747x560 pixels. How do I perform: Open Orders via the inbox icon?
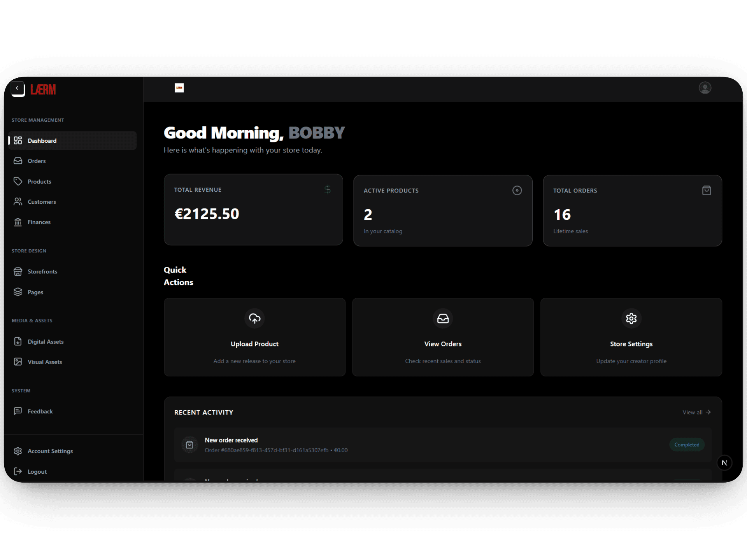[18, 161]
